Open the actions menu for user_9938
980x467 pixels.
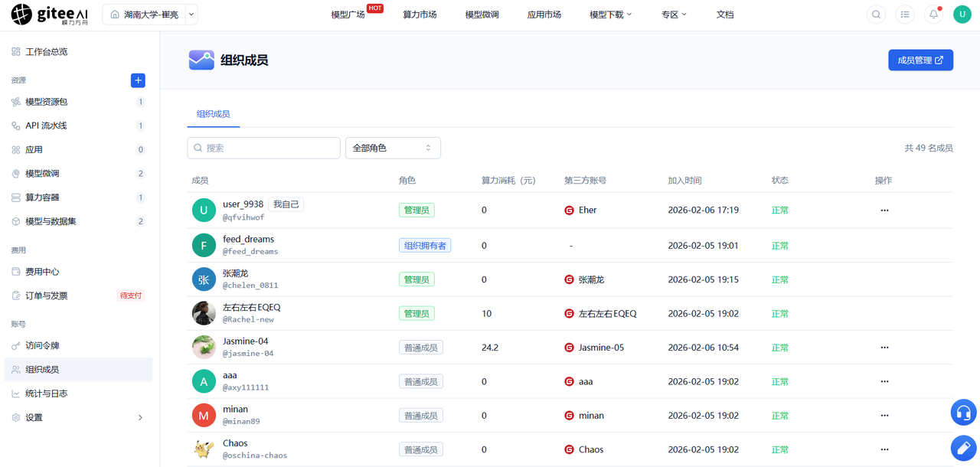point(884,210)
